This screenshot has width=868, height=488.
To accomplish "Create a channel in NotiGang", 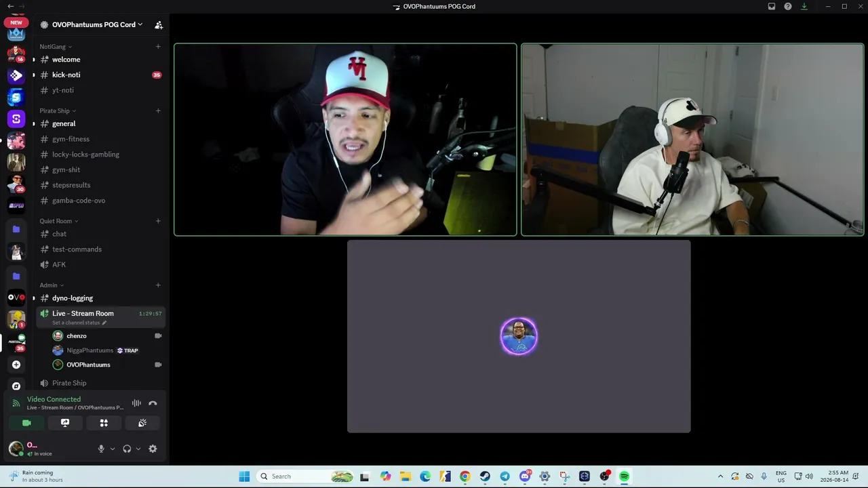I will [x=158, y=47].
